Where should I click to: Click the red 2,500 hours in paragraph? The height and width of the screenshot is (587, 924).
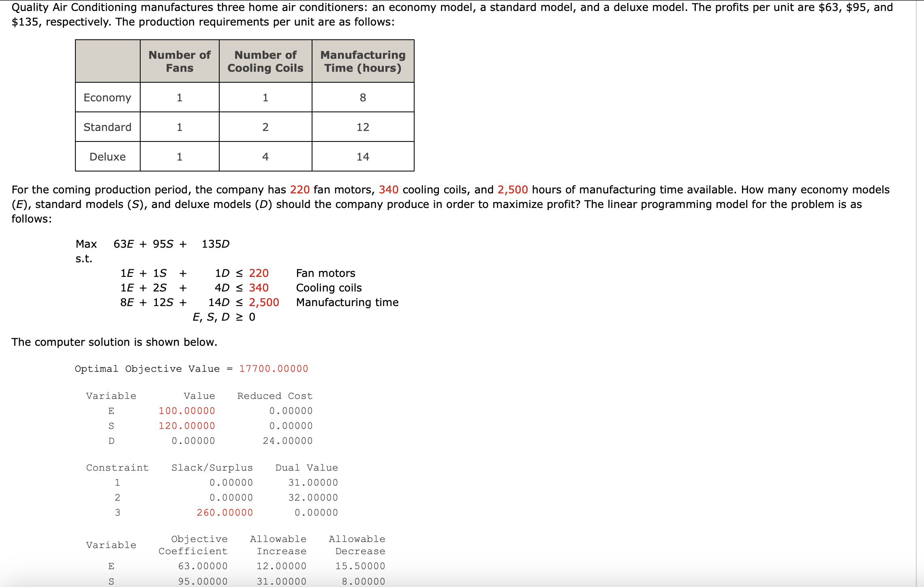tap(512, 190)
